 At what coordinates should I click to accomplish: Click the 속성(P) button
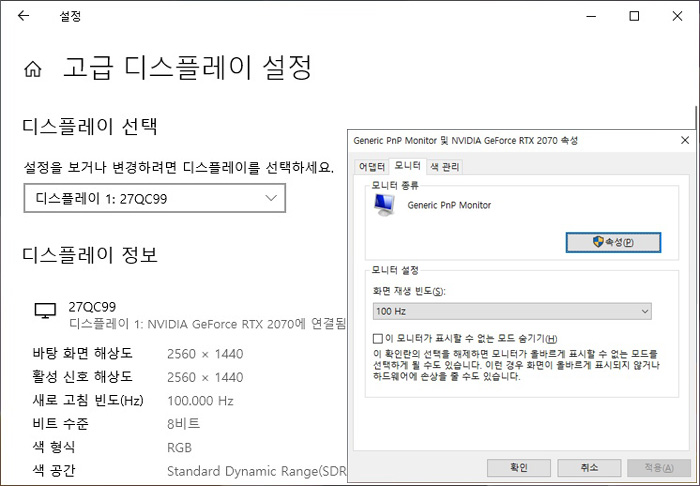pos(613,242)
